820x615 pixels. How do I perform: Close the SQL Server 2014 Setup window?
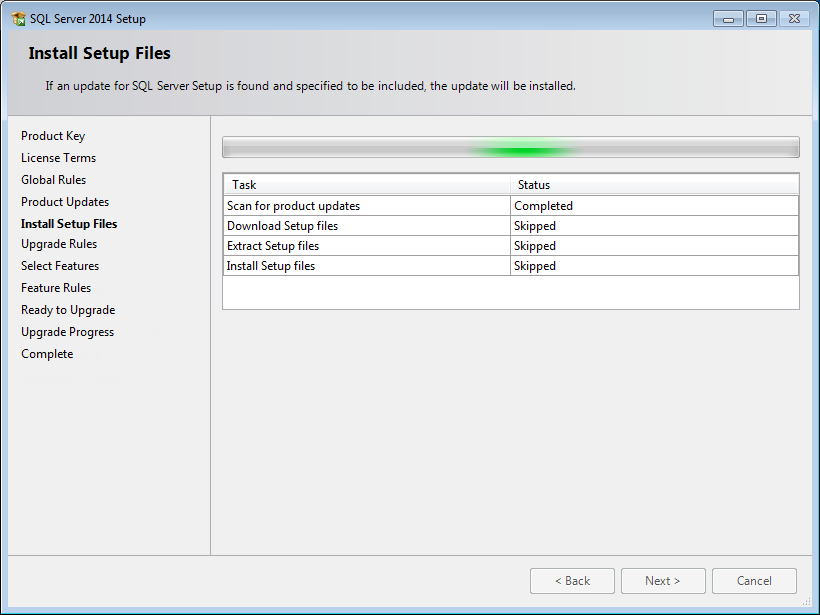tap(794, 19)
